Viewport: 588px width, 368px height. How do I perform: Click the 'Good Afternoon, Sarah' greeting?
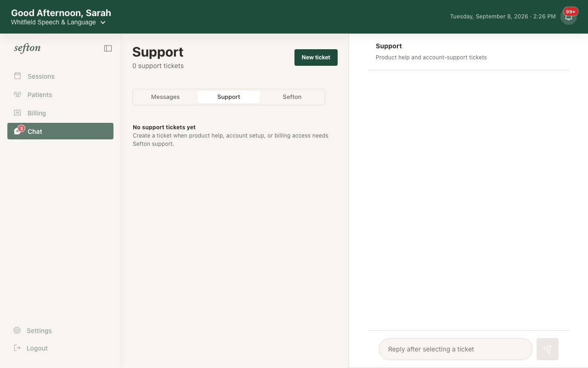tap(61, 13)
